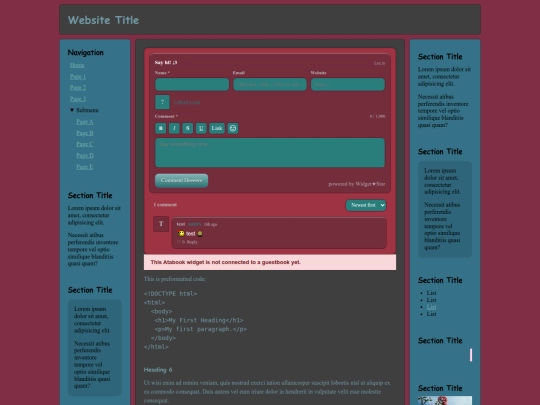Image resolution: width=540 pixels, height=405 pixels.
Task: Open the emoji picker in comment toolbar
Action: click(x=233, y=128)
